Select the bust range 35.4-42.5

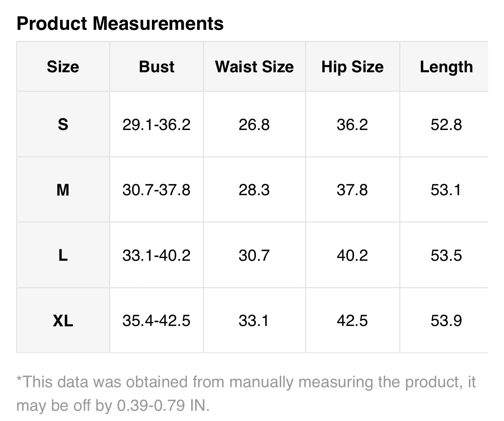pos(156,321)
